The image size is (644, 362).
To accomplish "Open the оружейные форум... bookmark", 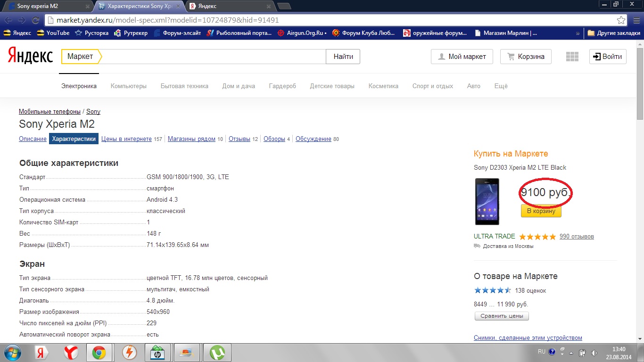I will pyautogui.click(x=435, y=33).
